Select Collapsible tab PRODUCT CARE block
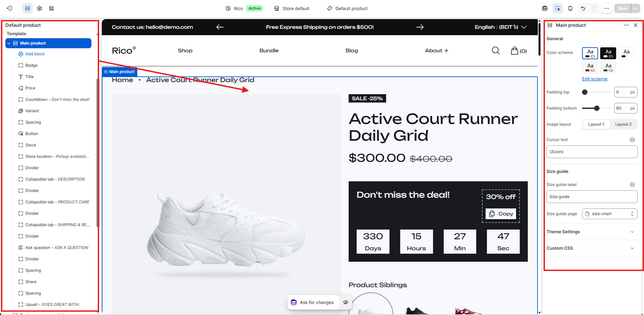The height and width of the screenshot is (315, 644). point(54,202)
